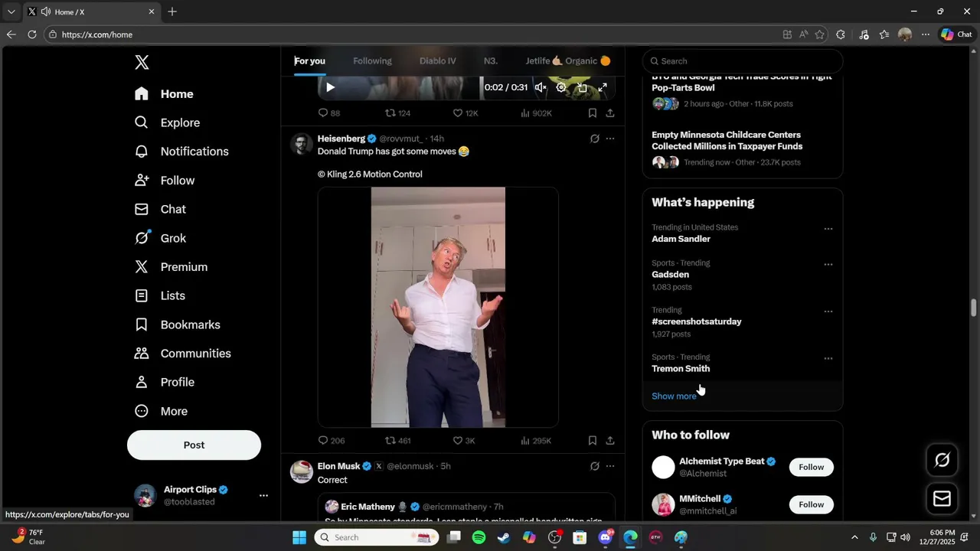Open Notifications from sidebar
Image resolution: width=980 pixels, height=551 pixels.
click(x=181, y=152)
